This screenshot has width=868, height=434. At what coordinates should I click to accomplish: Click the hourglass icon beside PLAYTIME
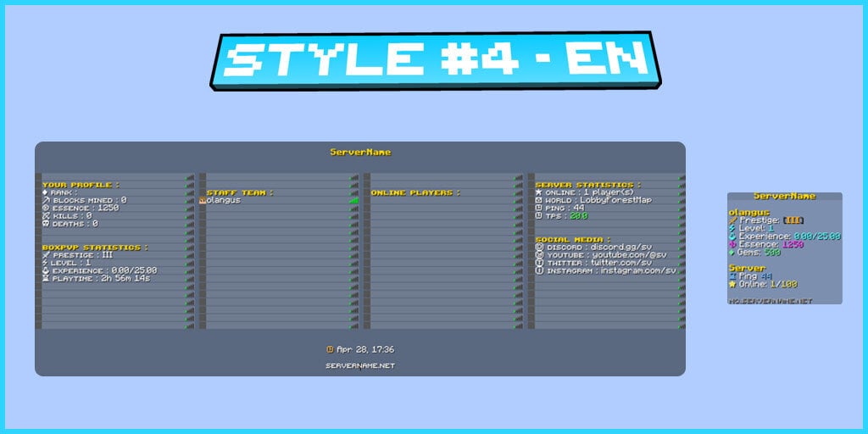46,278
